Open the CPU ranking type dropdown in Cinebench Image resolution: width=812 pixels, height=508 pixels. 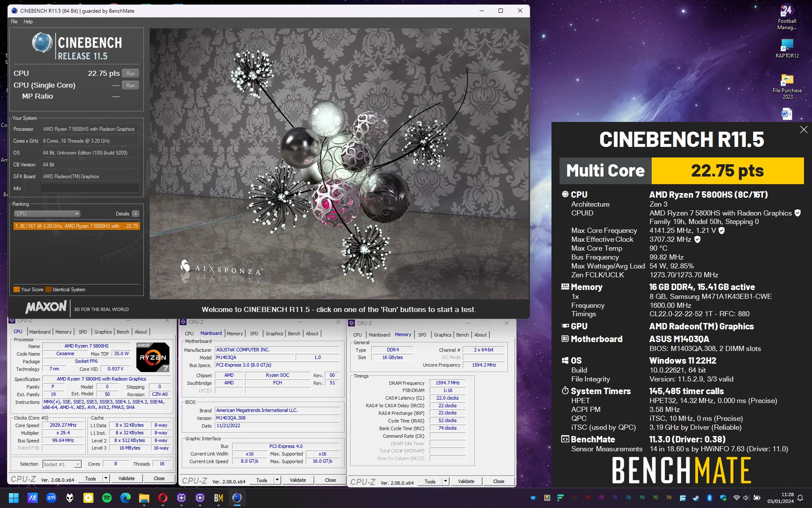47,214
